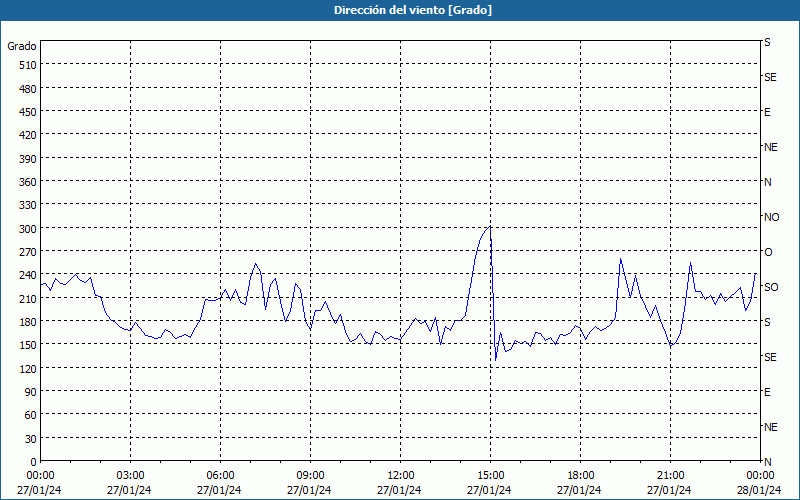Click the 'NO' compass label on right axis
Viewport: 800px width, 500px height.
coord(772,217)
